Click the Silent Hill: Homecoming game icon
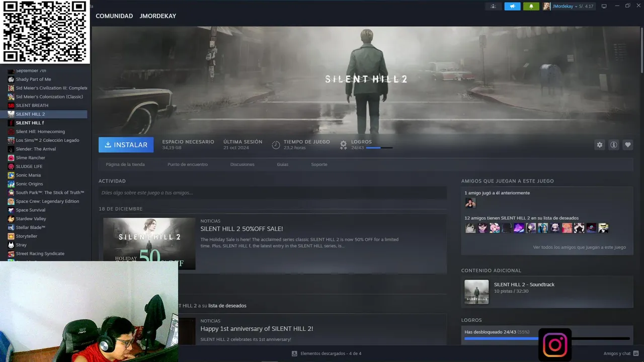644x362 pixels. click(x=11, y=132)
